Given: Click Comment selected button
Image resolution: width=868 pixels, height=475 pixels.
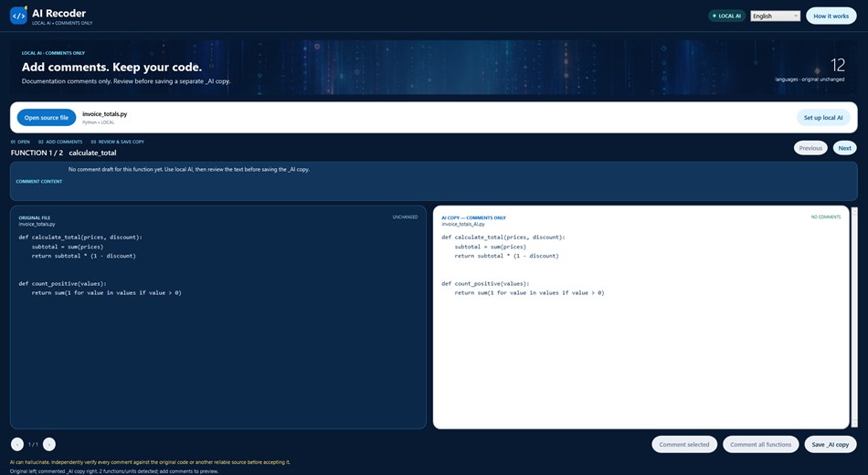Looking at the screenshot, I should (684, 445).
